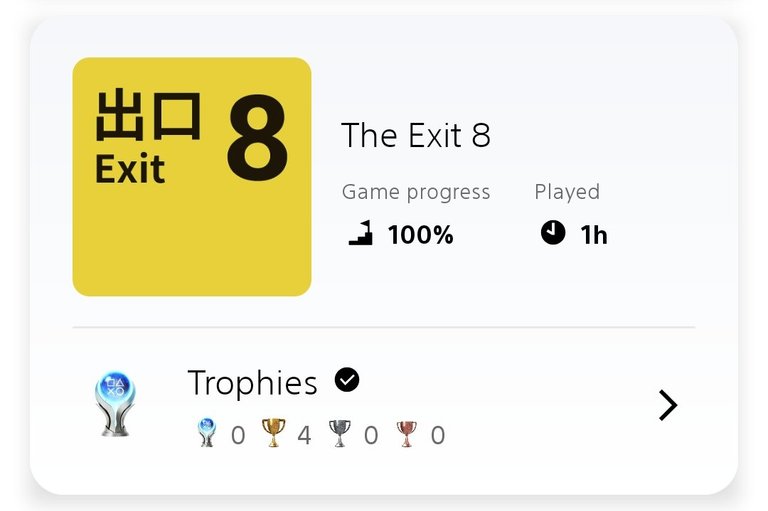Open the Trophies section label
The width and height of the screenshot is (768, 511).
pyautogui.click(x=252, y=383)
